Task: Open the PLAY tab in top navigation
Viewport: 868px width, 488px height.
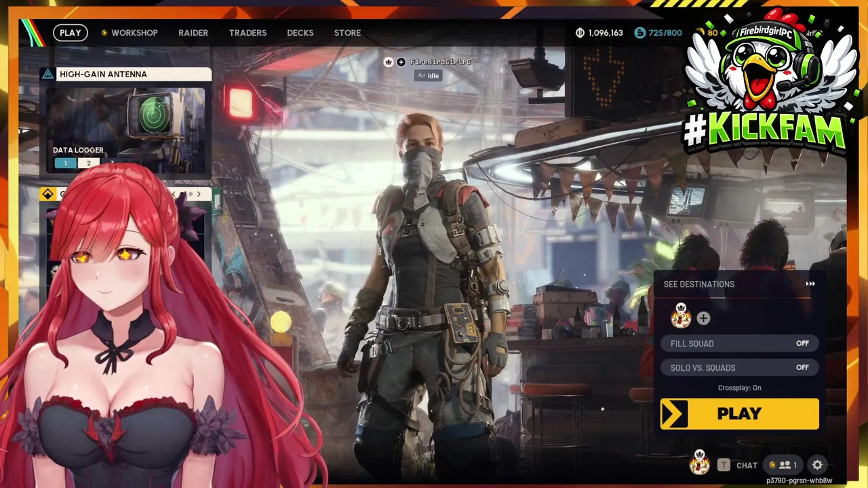Action: [x=70, y=33]
